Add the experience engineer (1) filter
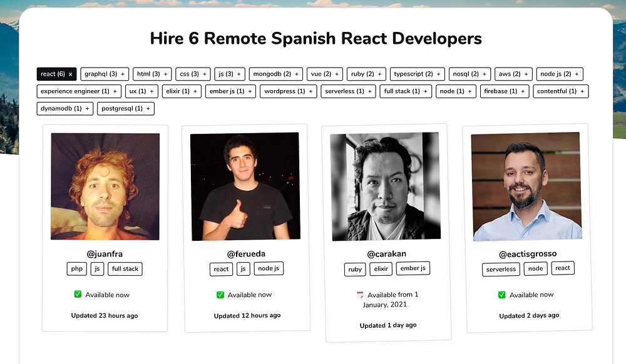The width and height of the screenshot is (626, 364). point(79,91)
